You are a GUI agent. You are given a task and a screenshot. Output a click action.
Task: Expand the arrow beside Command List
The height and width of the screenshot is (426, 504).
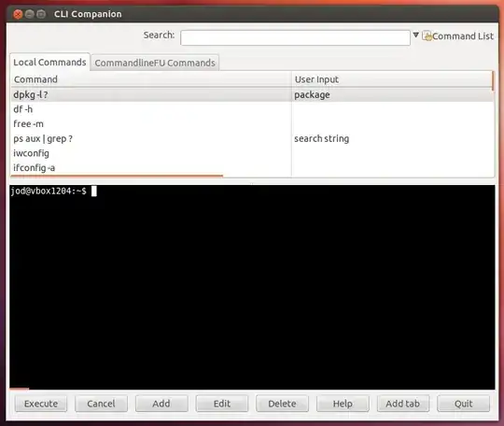(x=415, y=35)
